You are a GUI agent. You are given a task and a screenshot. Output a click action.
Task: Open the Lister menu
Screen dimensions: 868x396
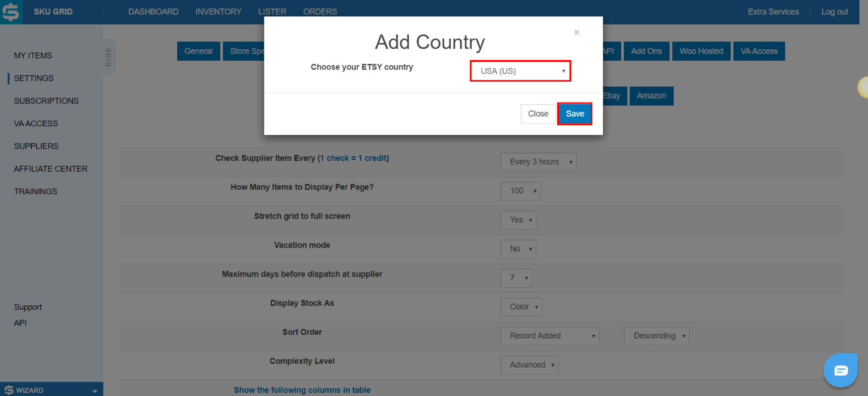tap(272, 12)
